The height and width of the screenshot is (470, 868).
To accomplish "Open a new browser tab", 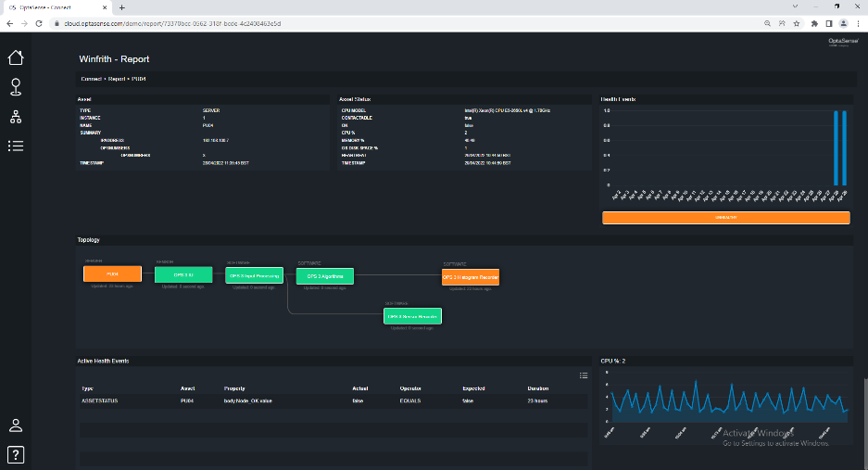I will coord(121,6).
